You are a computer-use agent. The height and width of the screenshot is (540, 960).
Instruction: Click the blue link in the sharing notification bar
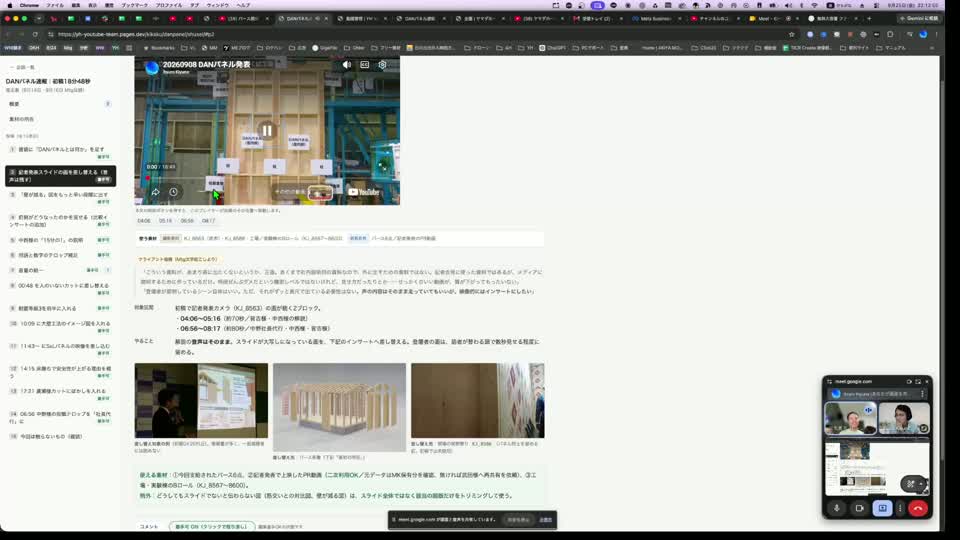click(x=546, y=520)
